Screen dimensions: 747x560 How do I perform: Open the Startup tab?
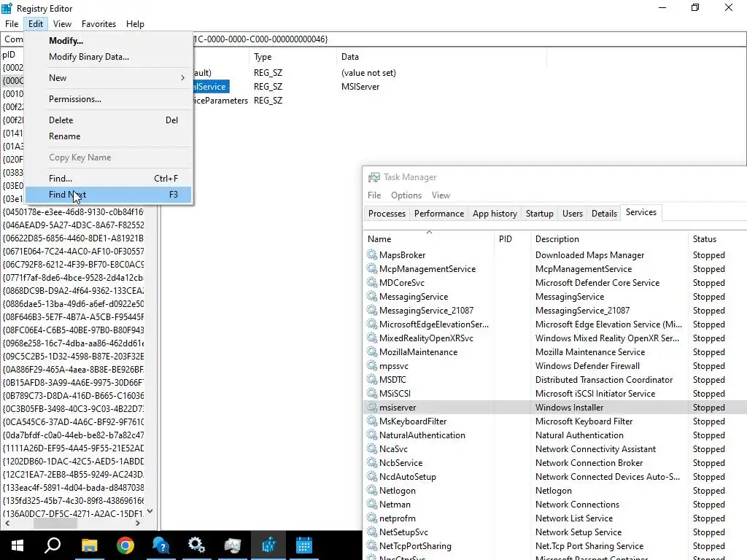tap(539, 214)
